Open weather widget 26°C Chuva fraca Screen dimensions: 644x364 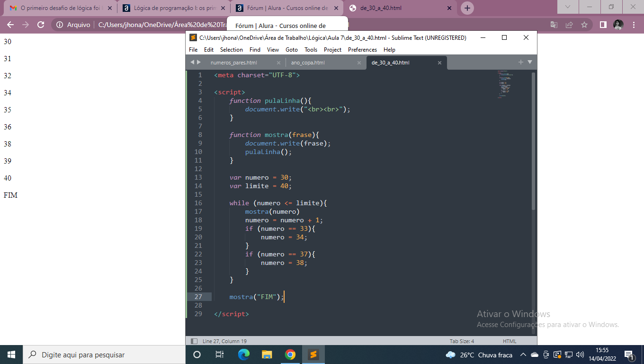pos(479,355)
